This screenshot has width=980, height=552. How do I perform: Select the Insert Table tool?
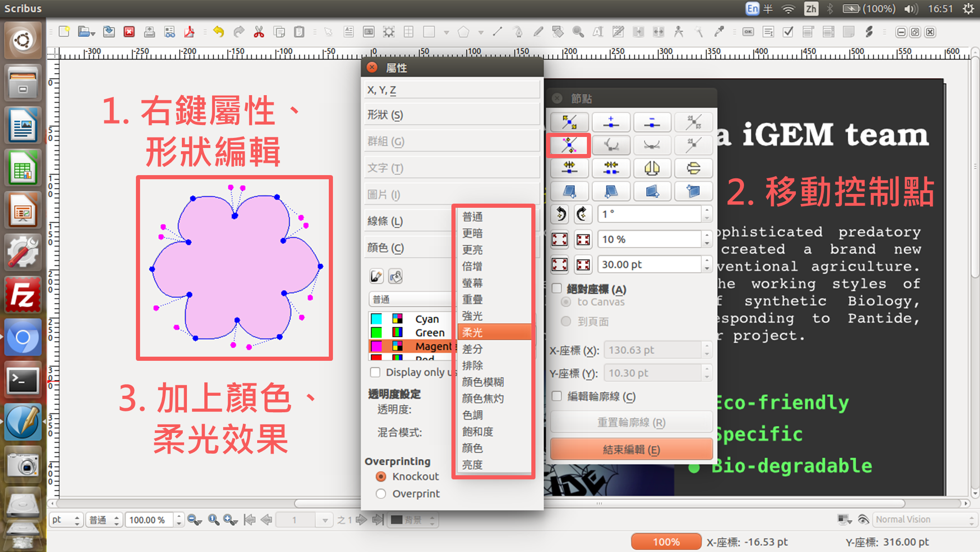408,32
